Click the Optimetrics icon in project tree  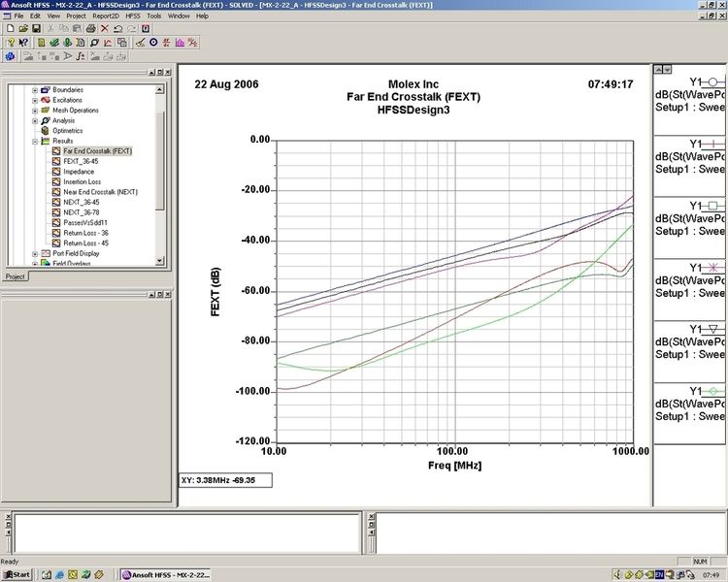coord(45,130)
